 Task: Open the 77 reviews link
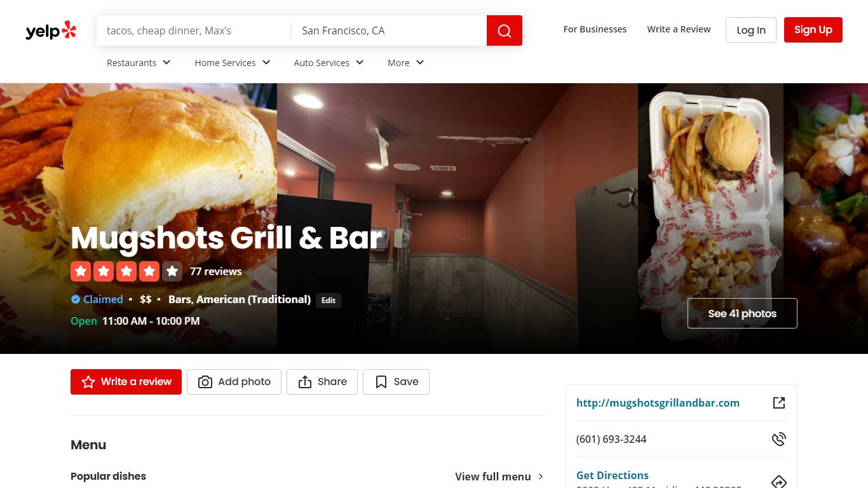tap(216, 271)
